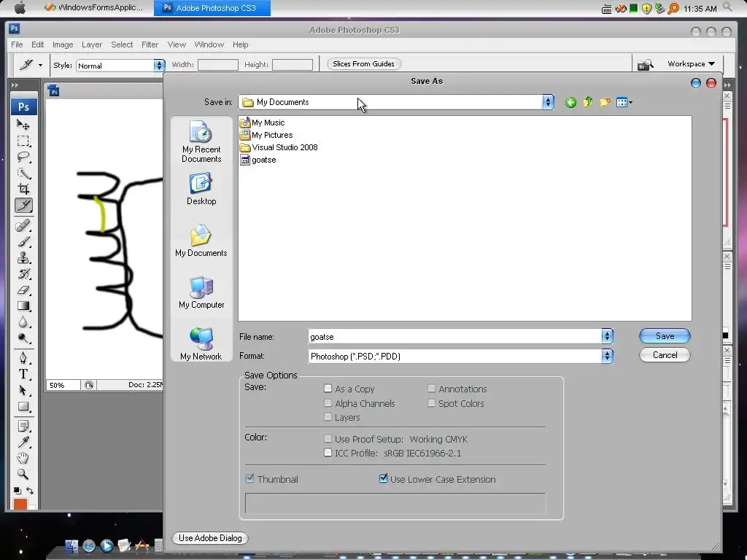
Task: Uncheck Use Lower Case Extension
Action: (383, 478)
